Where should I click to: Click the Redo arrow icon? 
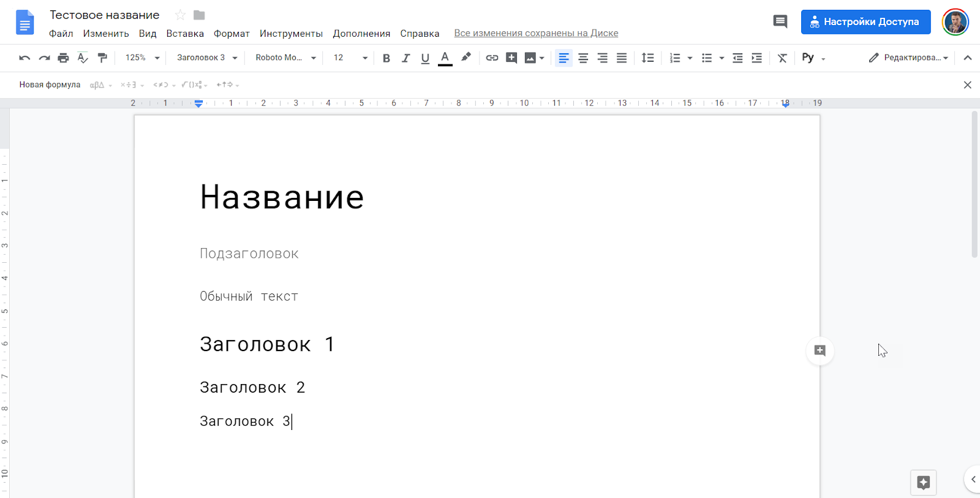click(x=44, y=58)
